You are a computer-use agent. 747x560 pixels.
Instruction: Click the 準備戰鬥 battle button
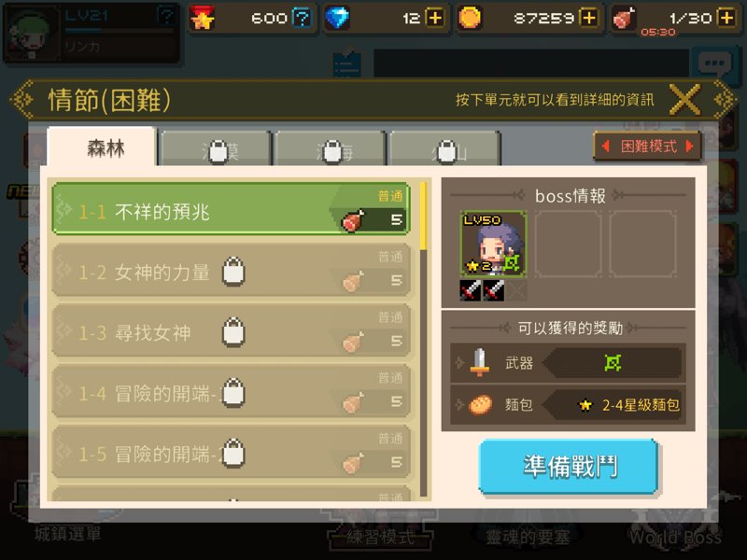(569, 466)
